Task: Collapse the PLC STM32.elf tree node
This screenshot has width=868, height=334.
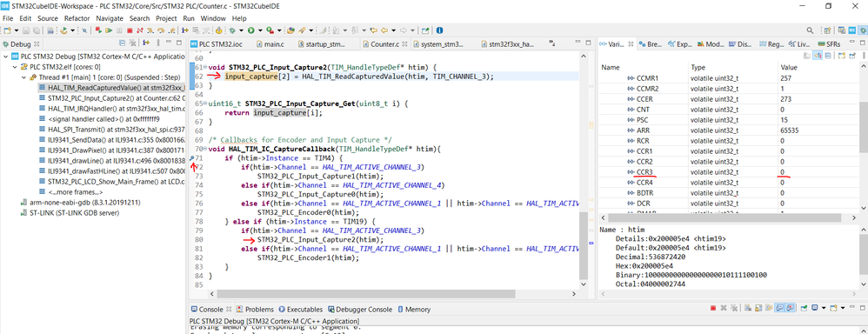Action: point(15,66)
